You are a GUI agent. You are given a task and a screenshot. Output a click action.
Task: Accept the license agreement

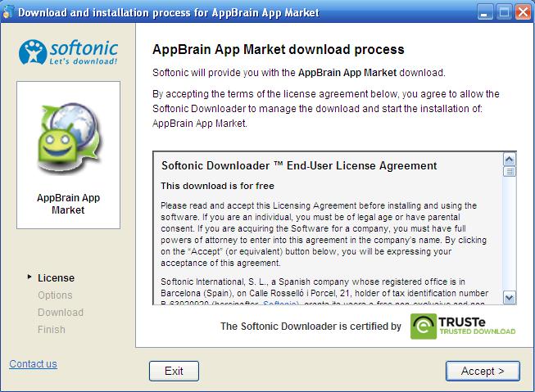483,371
